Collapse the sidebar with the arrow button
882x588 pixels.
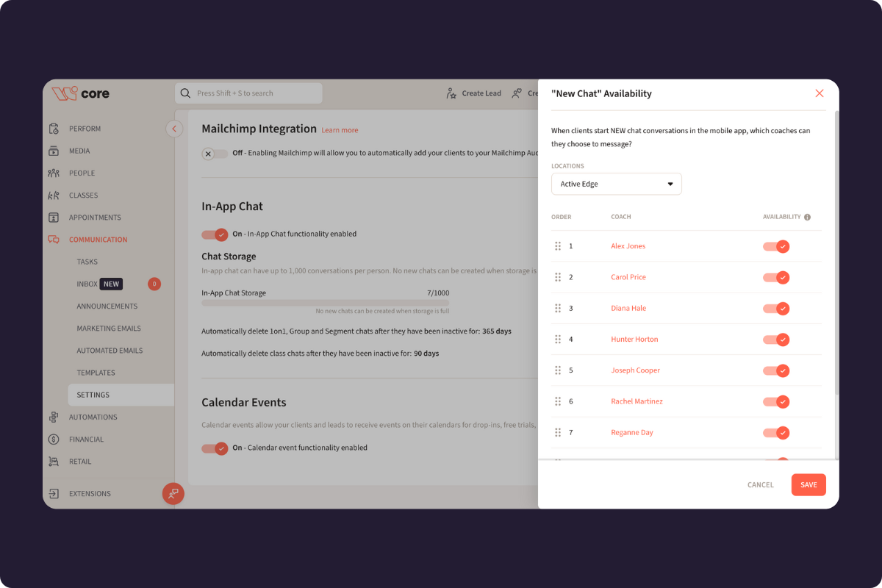[174, 129]
